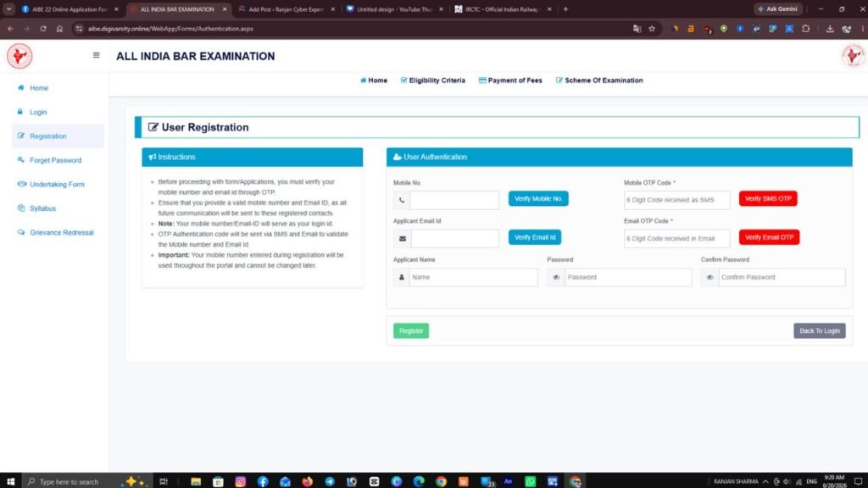Open the notification center icon
Screen dimensions: 868x488
coord(858,481)
